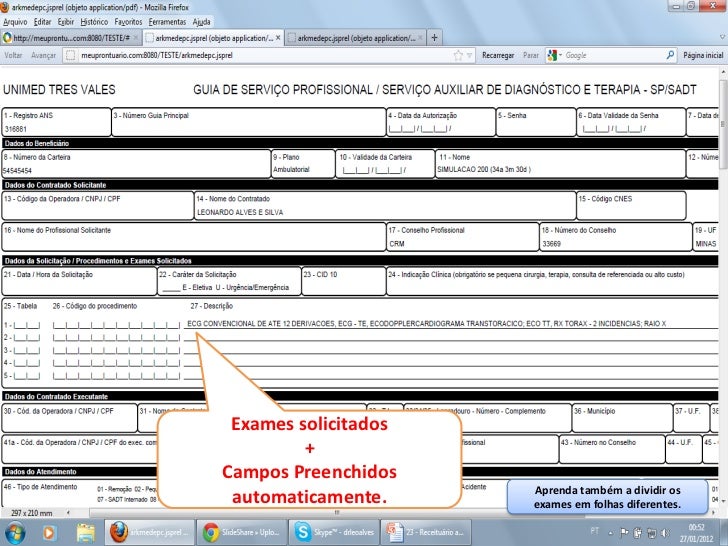The width and height of the screenshot is (728, 546).
Task: Open the Exibir menu
Action: pos(65,22)
